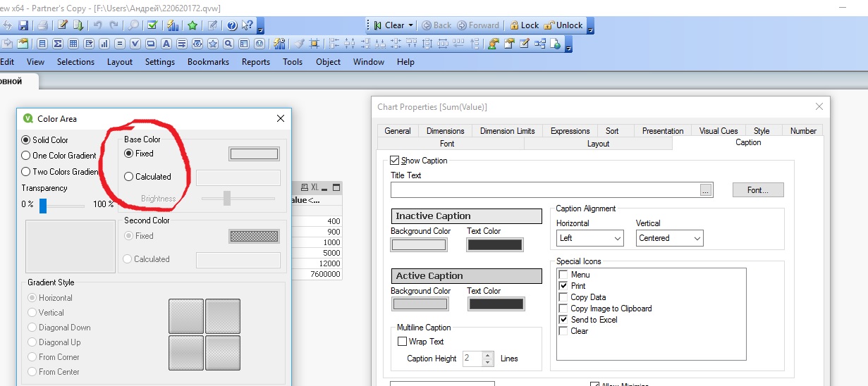Click the Create Text Object 'A' icon
The width and height of the screenshot is (868, 386).
click(x=166, y=44)
